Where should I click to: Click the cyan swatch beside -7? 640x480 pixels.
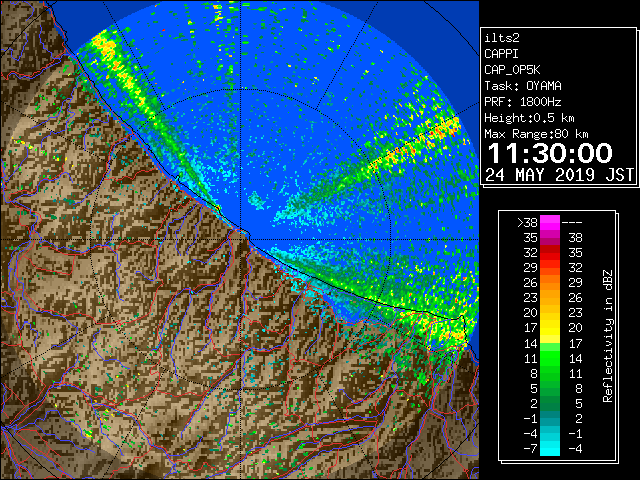550,448
